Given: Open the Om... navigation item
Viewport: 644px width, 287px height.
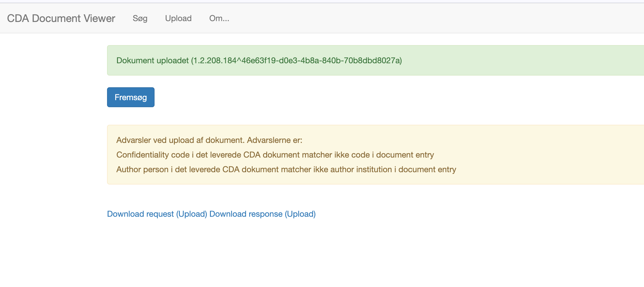Looking at the screenshot, I should coord(219,18).
